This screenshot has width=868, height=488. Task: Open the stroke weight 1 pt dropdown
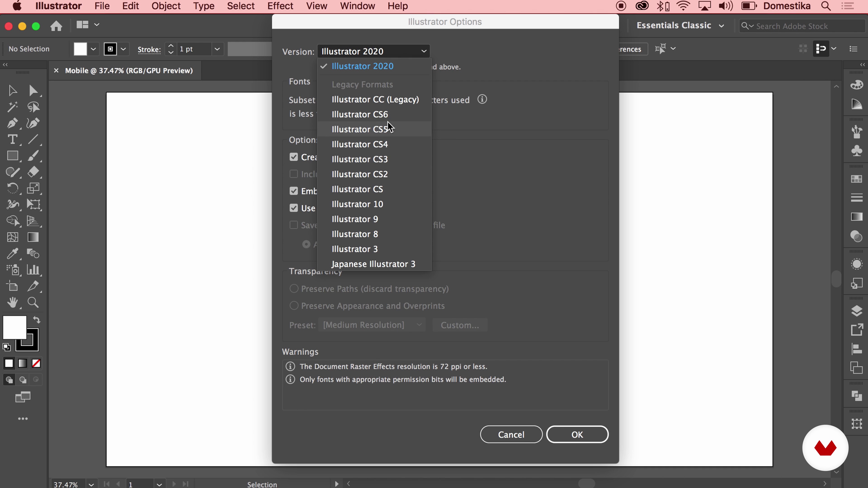point(217,49)
